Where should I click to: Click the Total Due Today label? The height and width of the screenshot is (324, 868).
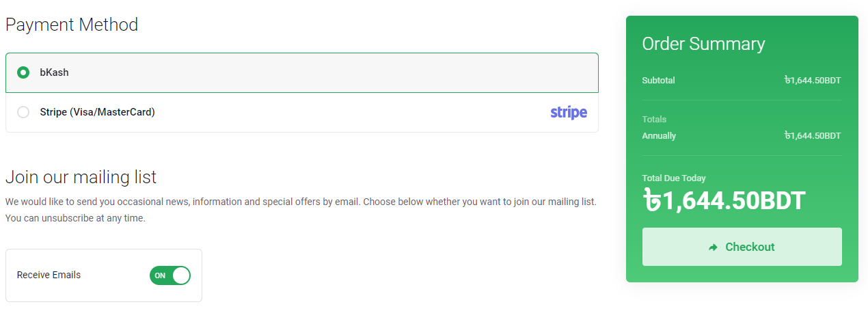(674, 178)
